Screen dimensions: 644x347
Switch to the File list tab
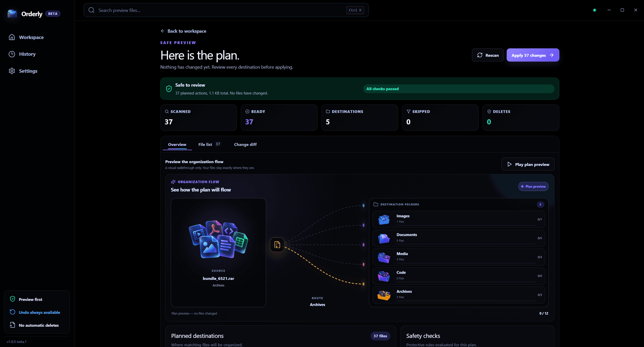pos(209,144)
